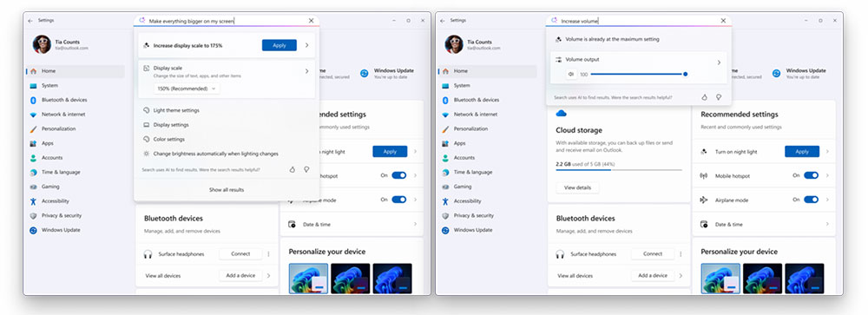
Task: Expand View all devices chevron in left window
Action: click(x=268, y=275)
